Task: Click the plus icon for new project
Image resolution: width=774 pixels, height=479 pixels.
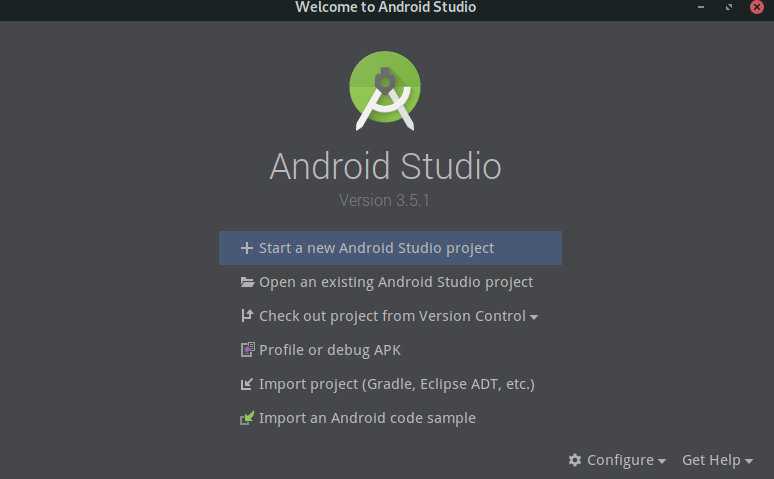Action: click(247, 248)
